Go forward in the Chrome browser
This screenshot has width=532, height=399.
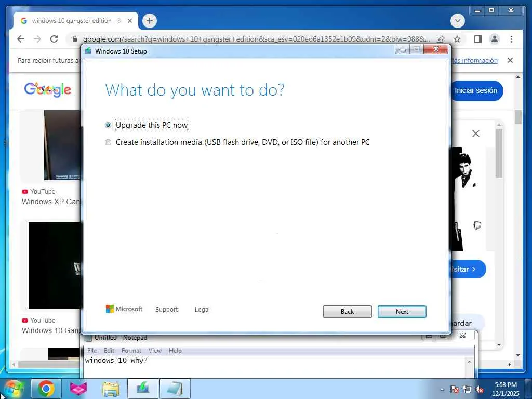pyautogui.click(x=37, y=39)
